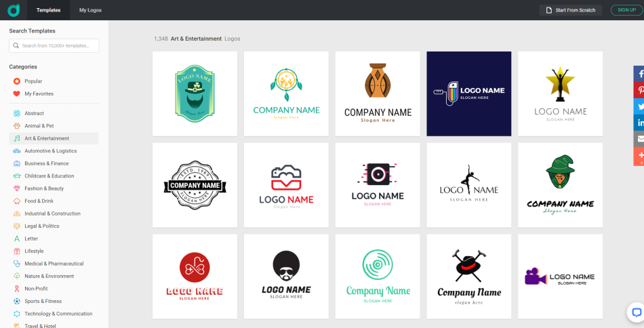Click the Facebook share icon
Image resolution: width=644 pixels, height=328 pixels.
pyautogui.click(x=639, y=74)
